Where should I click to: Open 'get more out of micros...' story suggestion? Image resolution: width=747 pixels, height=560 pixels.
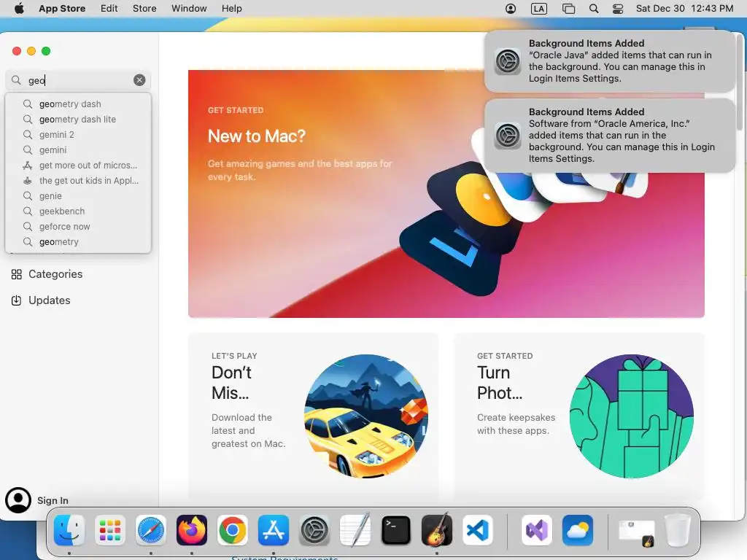[x=79, y=166]
